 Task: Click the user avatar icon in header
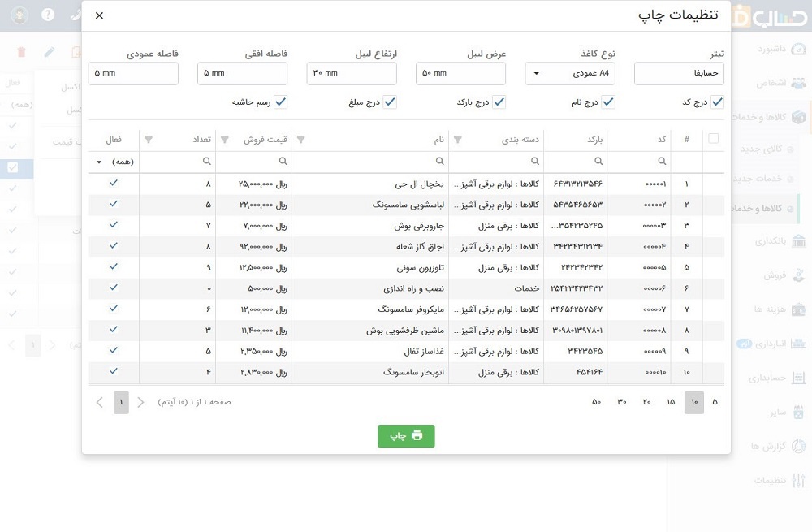click(x=19, y=15)
